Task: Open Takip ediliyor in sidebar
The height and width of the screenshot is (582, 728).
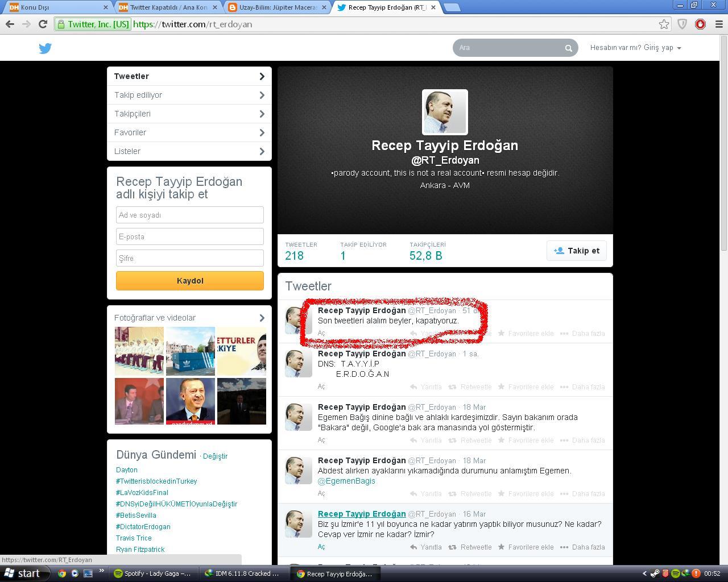Action: click(189, 95)
